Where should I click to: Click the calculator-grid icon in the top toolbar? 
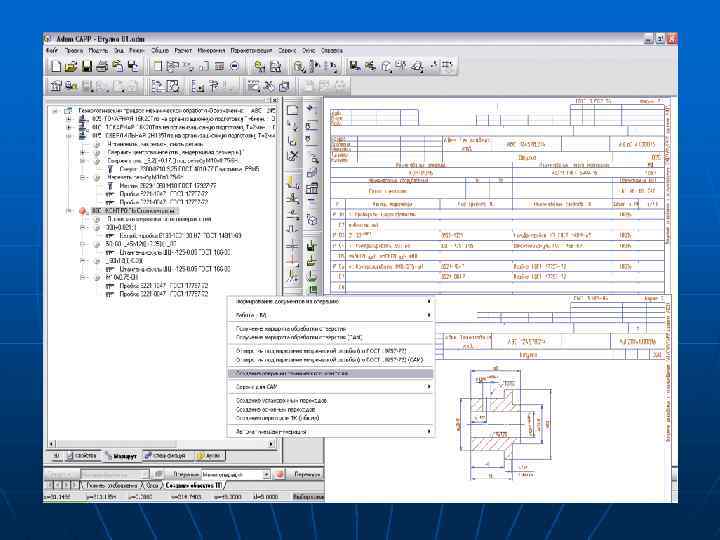click(x=219, y=67)
